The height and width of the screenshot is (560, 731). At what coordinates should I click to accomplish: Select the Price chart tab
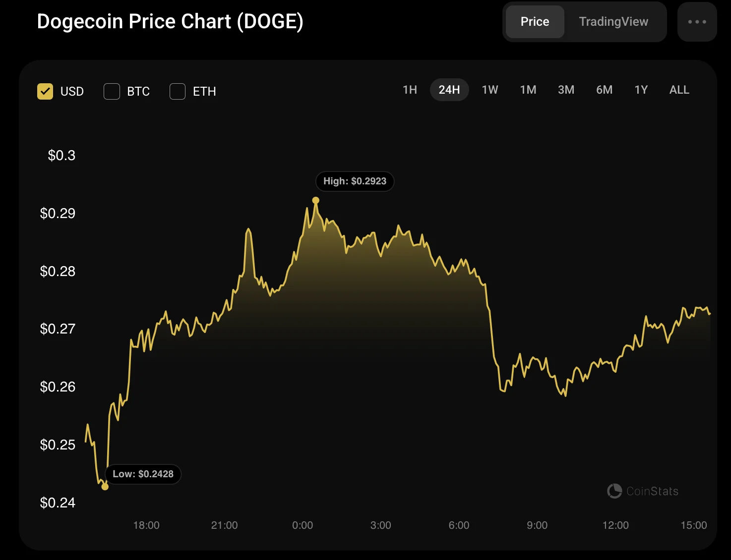pyautogui.click(x=535, y=22)
